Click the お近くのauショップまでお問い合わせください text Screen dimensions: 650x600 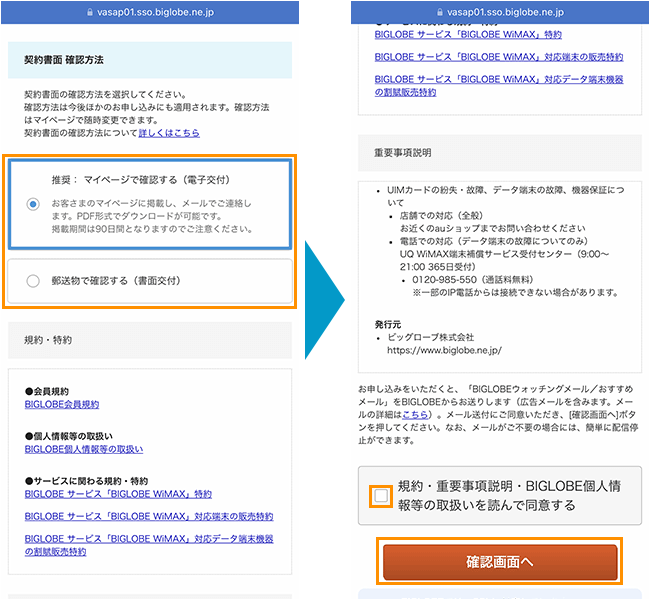[x=492, y=228]
